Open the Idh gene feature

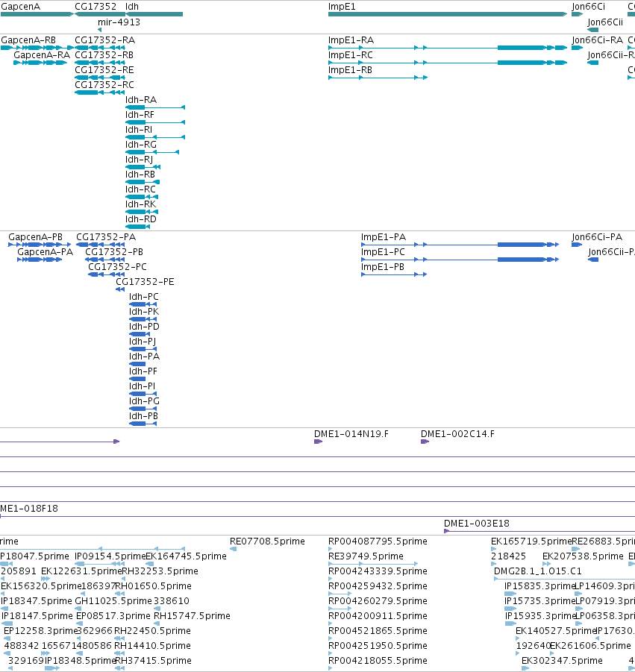154,14
